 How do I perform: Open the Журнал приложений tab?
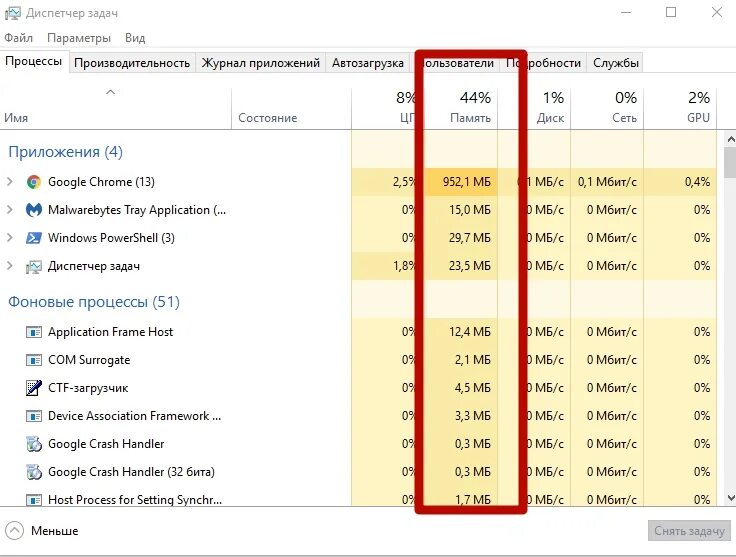point(261,63)
